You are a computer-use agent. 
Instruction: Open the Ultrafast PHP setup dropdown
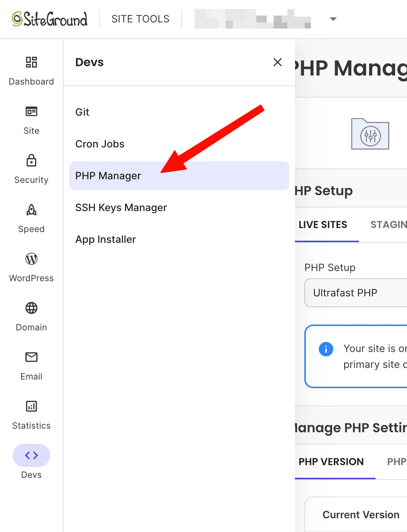click(356, 293)
